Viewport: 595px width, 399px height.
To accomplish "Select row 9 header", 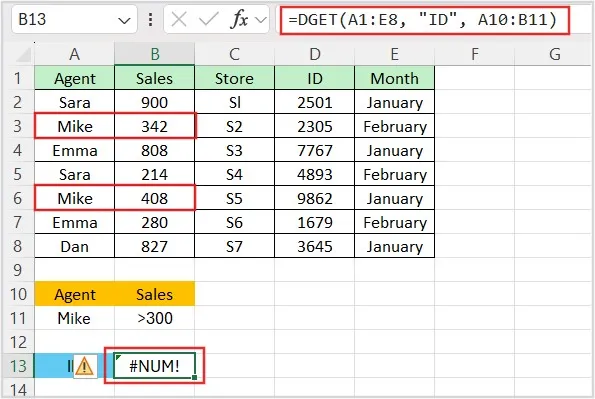I will [x=18, y=270].
